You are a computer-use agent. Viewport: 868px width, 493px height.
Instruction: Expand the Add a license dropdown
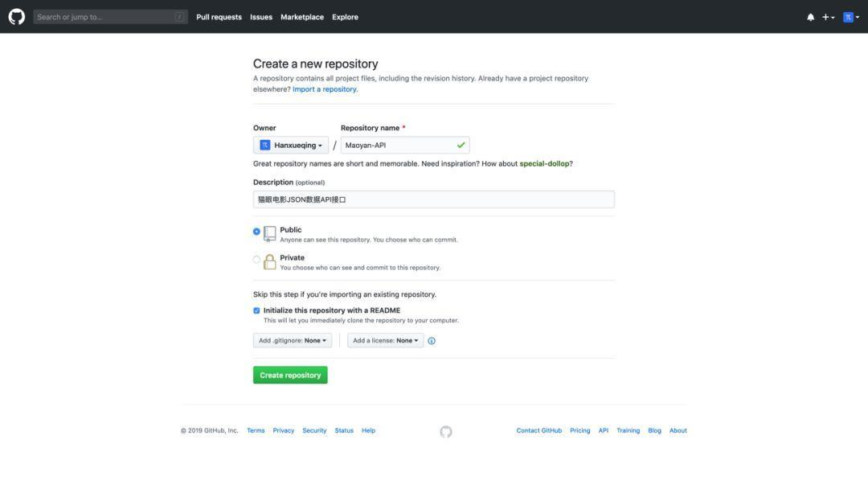point(385,341)
